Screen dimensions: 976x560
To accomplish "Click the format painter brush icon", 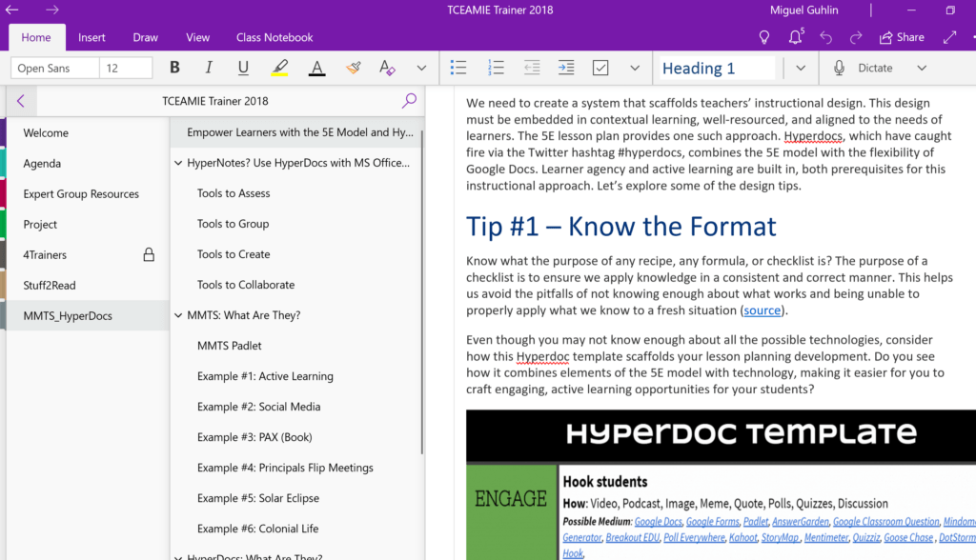I will [353, 68].
